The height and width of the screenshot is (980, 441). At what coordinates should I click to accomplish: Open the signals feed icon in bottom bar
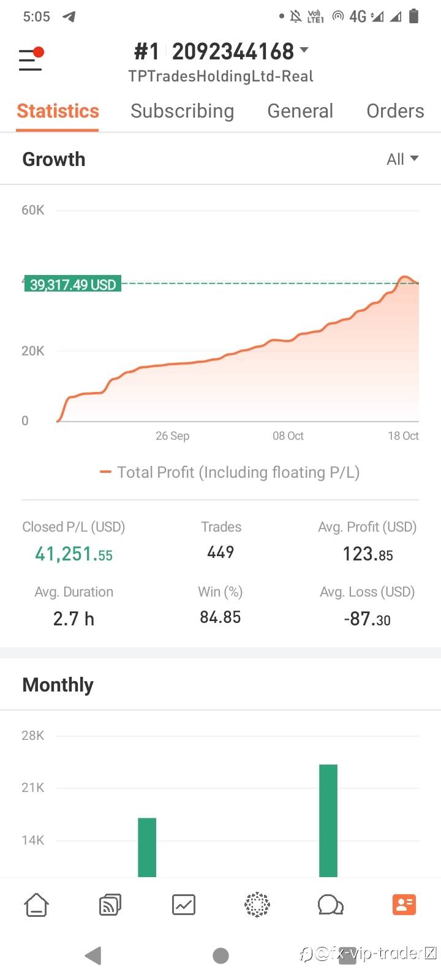pyautogui.click(x=110, y=905)
